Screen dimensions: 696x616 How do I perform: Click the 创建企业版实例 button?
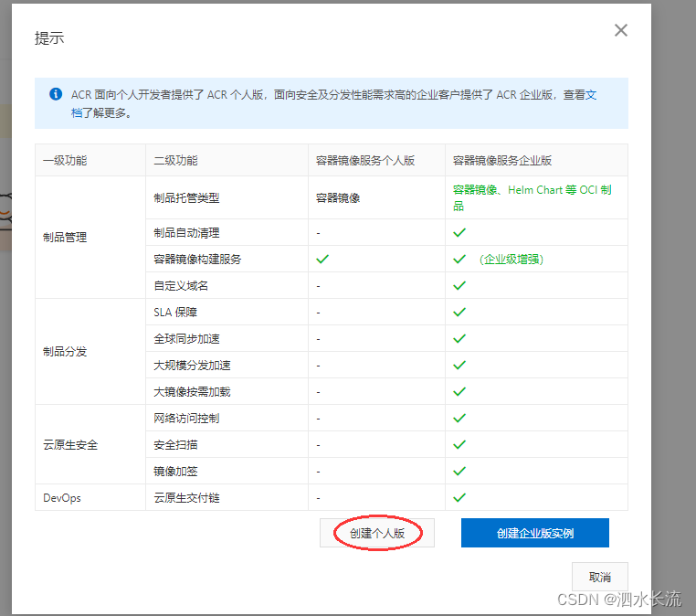(535, 533)
